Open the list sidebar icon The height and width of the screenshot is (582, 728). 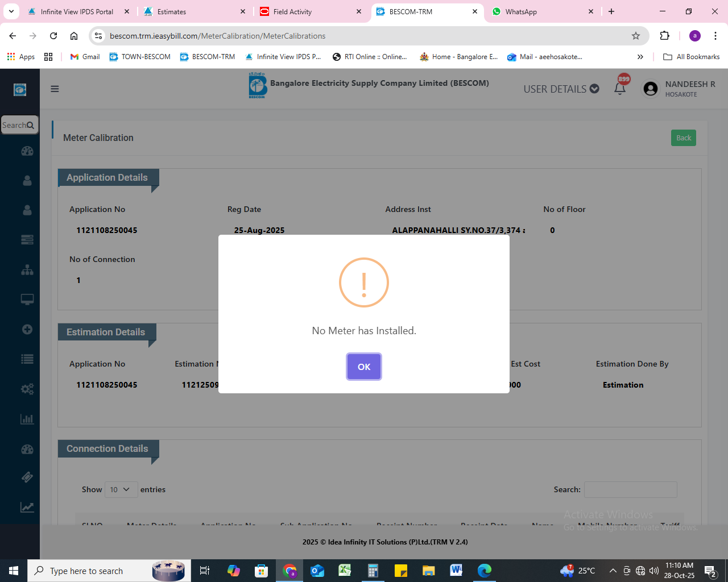[27, 359]
